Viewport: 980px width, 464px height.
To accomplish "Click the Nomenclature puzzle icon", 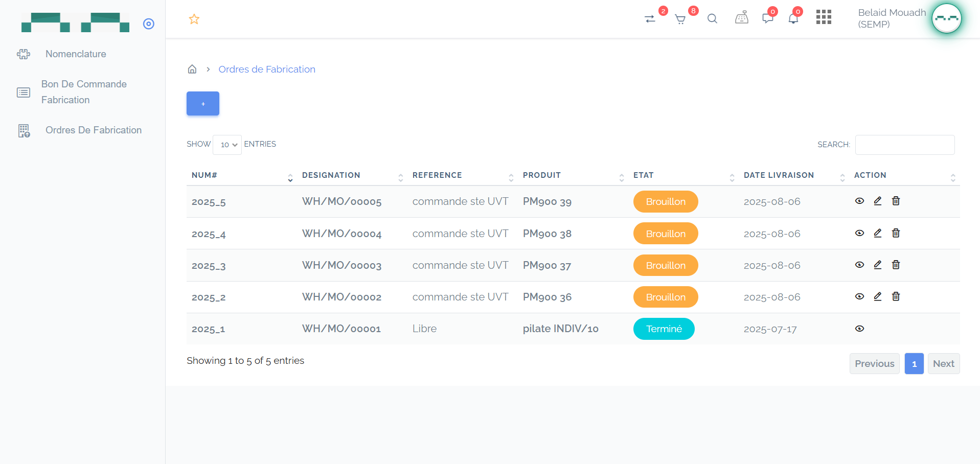I will click(x=24, y=54).
